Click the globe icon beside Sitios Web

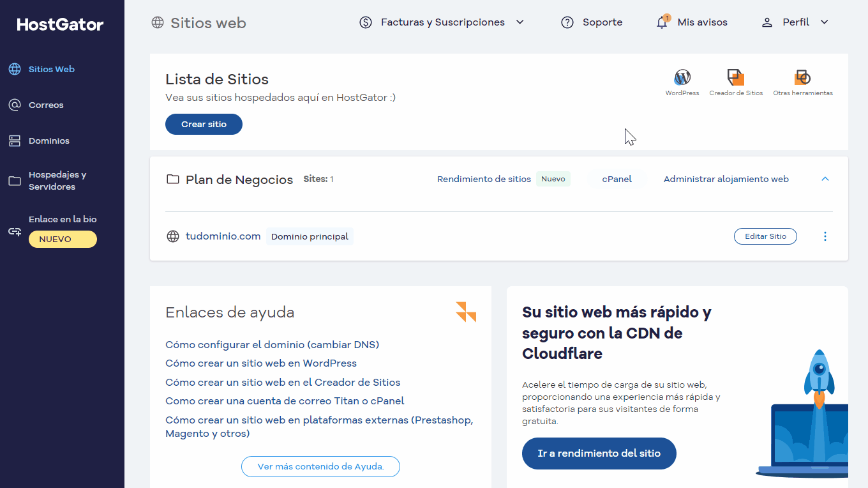pyautogui.click(x=15, y=69)
